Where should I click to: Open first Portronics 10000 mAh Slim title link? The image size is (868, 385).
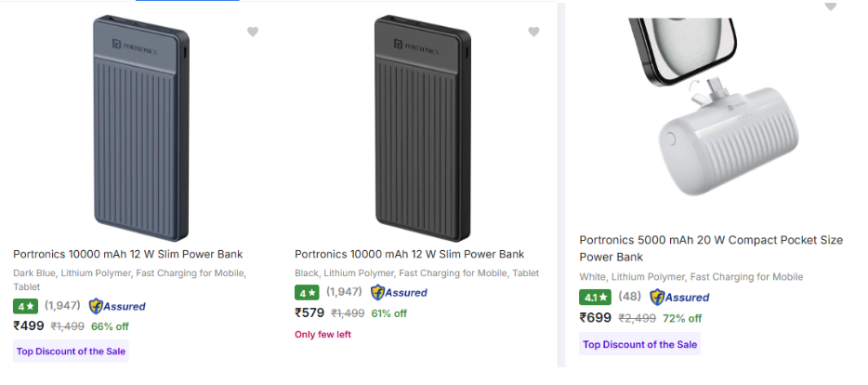pyautogui.click(x=127, y=254)
